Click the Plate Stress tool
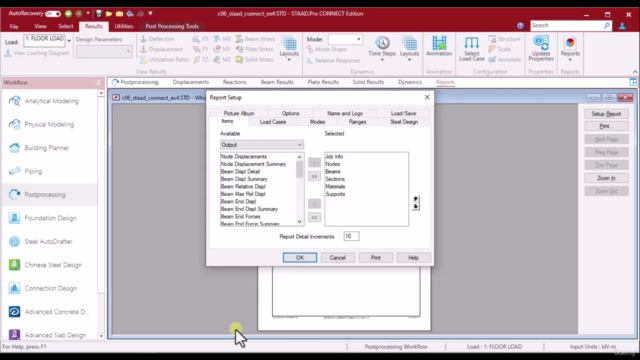This screenshot has width=640, height=360. click(254, 49)
